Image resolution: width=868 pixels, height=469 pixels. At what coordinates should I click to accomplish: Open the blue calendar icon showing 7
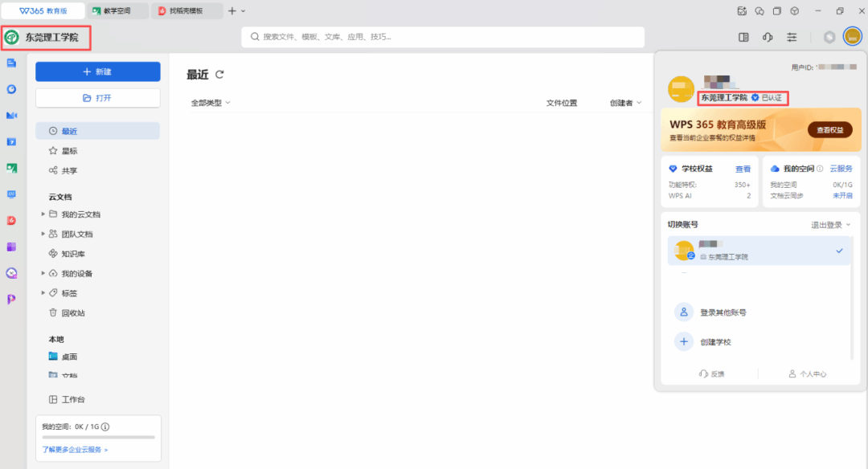pyautogui.click(x=11, y=141)
